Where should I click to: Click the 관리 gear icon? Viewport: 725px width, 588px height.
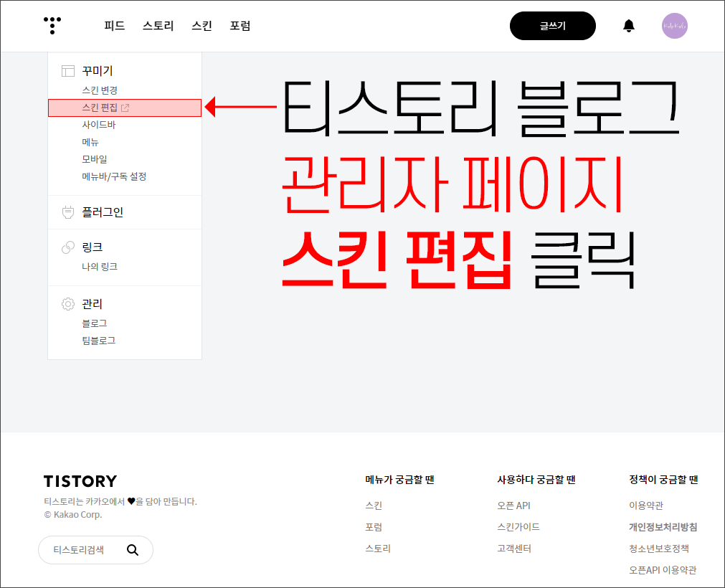pos(68,304)
